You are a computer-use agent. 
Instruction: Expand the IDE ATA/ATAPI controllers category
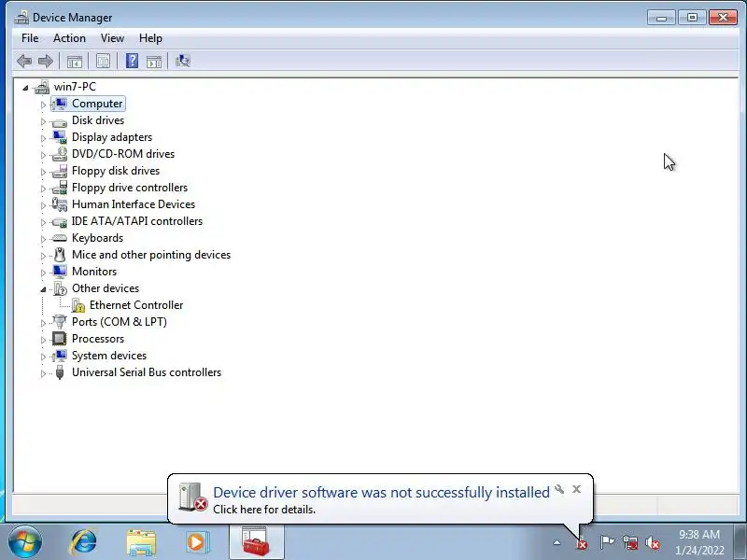click(x=43, y=222)
